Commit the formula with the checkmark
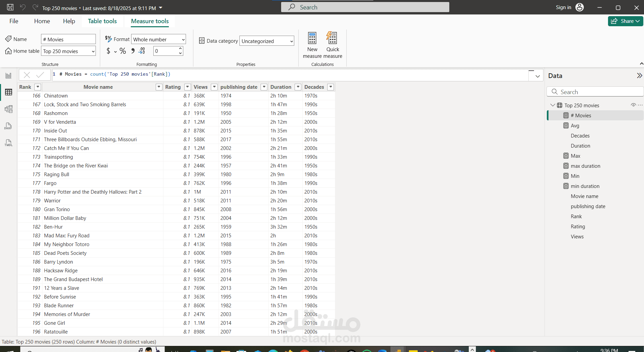Viewport: 644px width, 352px height. [x=40, y=75]
